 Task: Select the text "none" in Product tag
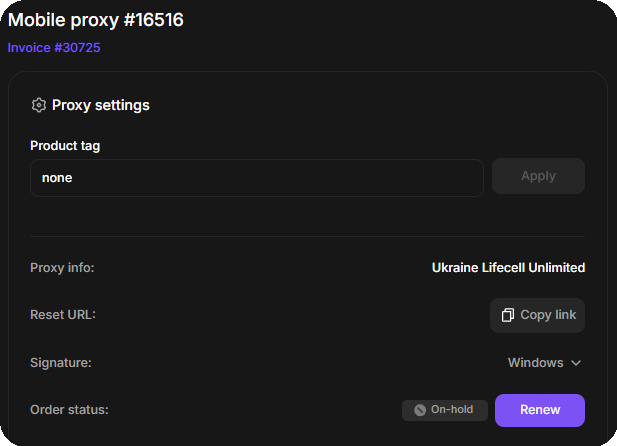click(x=57, y=178)
